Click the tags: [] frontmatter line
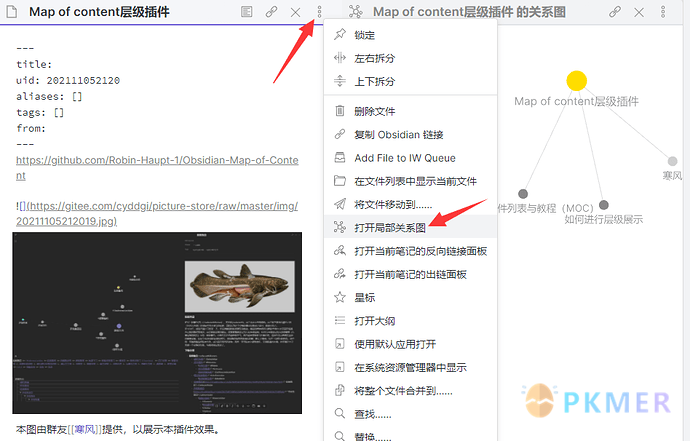Screen dimensions: 690x441 (40, 113)
